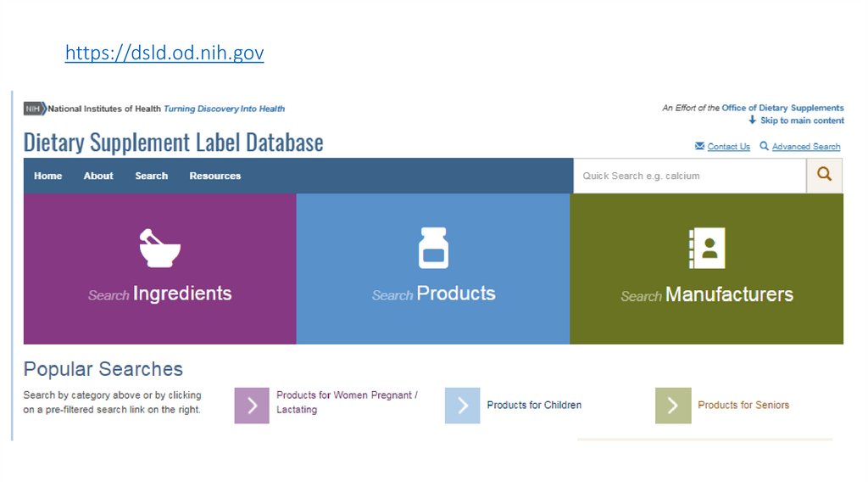
Task: Open the Products for Seniors link
Action: click(x=743, y=405)
